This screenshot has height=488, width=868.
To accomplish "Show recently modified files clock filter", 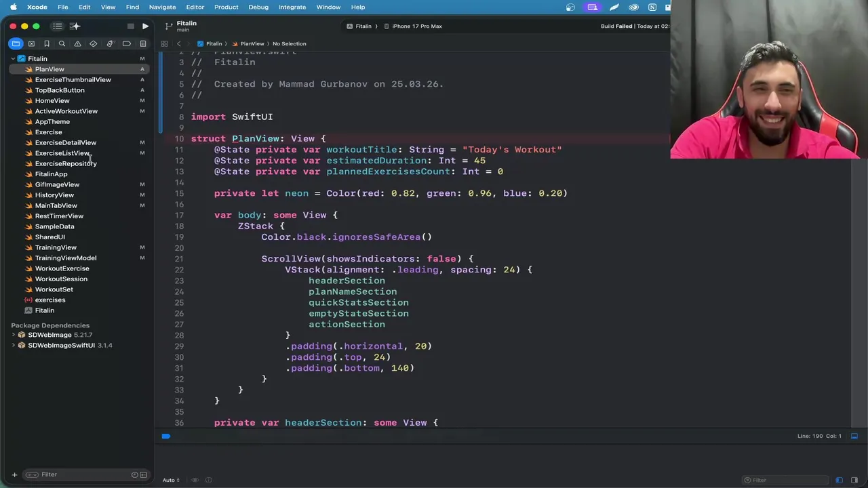I will tap(134, 474).
